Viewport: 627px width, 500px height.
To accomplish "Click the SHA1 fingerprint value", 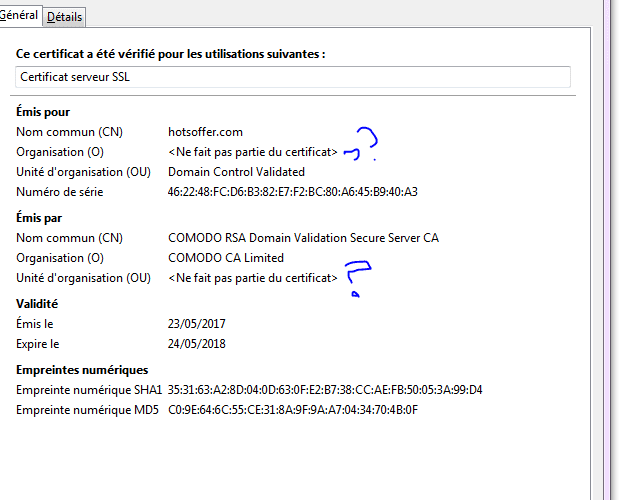I will pyautogui.click(x=325, y=390).
